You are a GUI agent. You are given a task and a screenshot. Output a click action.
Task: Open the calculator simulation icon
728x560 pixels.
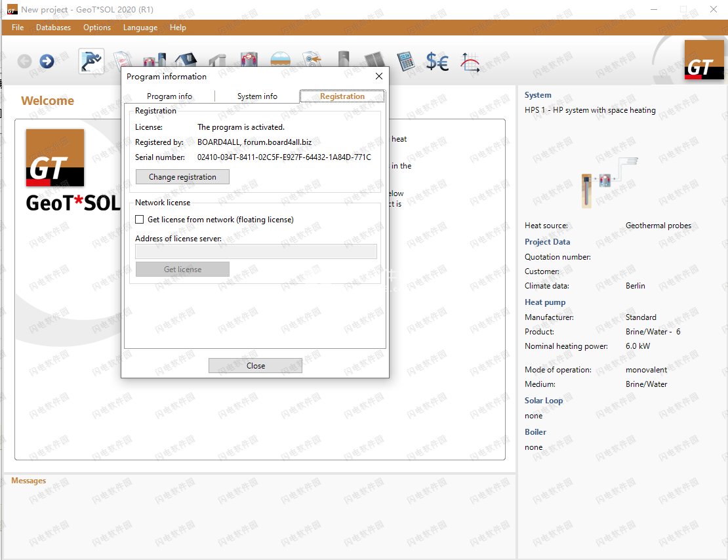tap(406, 61)
